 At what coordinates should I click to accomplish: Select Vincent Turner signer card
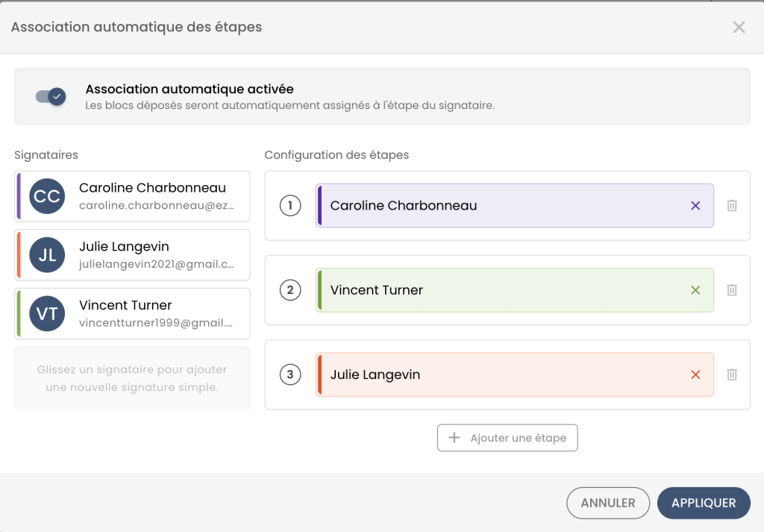tap(152, 313)
